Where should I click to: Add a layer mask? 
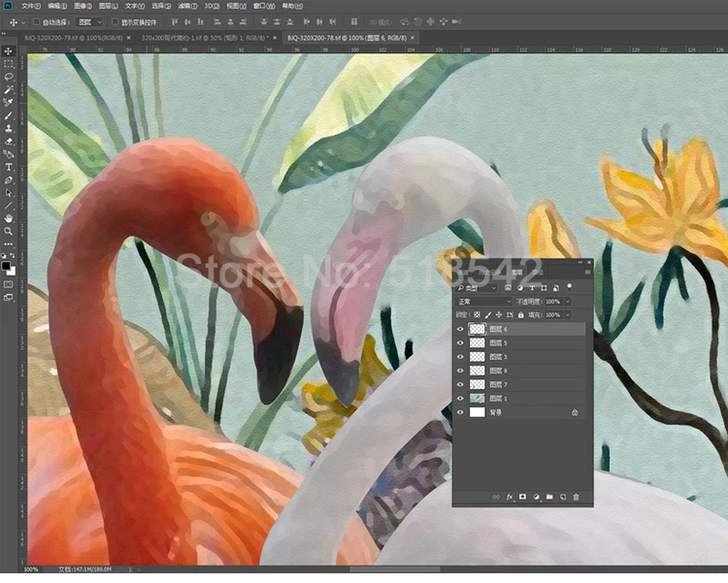click(522, 497)
